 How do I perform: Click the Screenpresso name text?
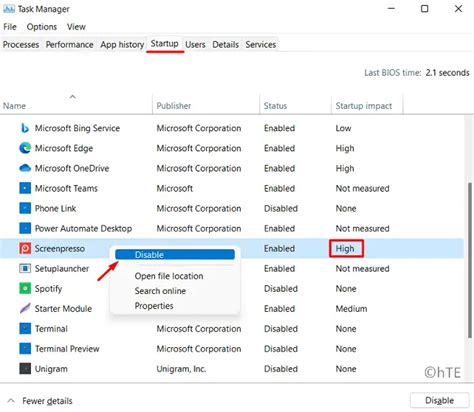tap(60, 249)
